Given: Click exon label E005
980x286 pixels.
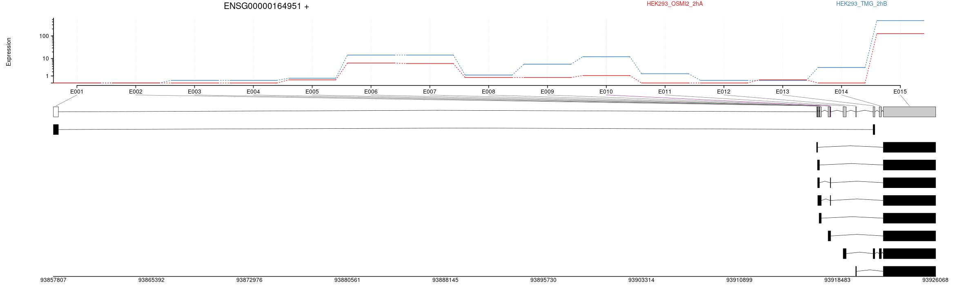Looking at the screenshot, I should [x=312, y=92].
